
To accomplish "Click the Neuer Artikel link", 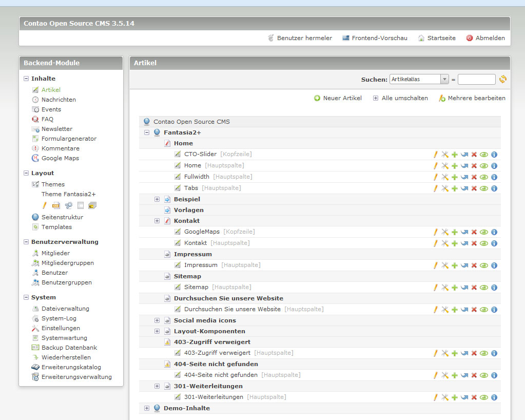I will (342, 98).
